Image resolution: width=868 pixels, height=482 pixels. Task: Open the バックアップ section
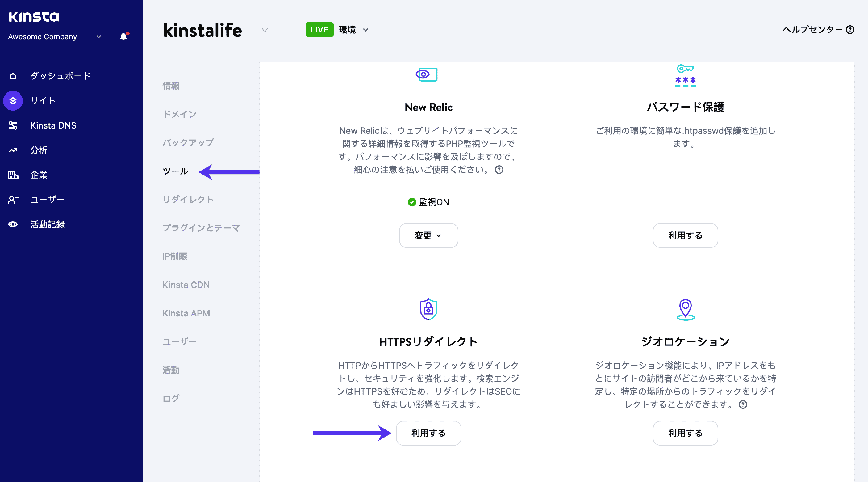click(x=188, y=142)
